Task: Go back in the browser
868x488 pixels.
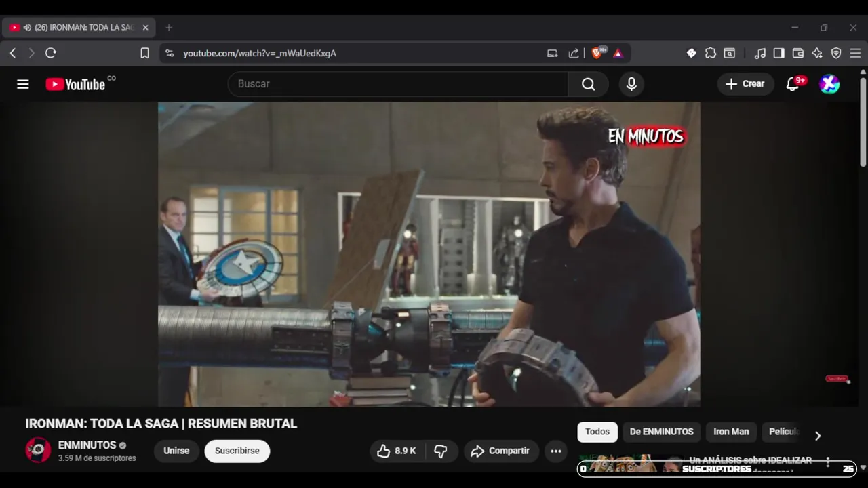Action: pyautogui.click(x=13, y=53)
